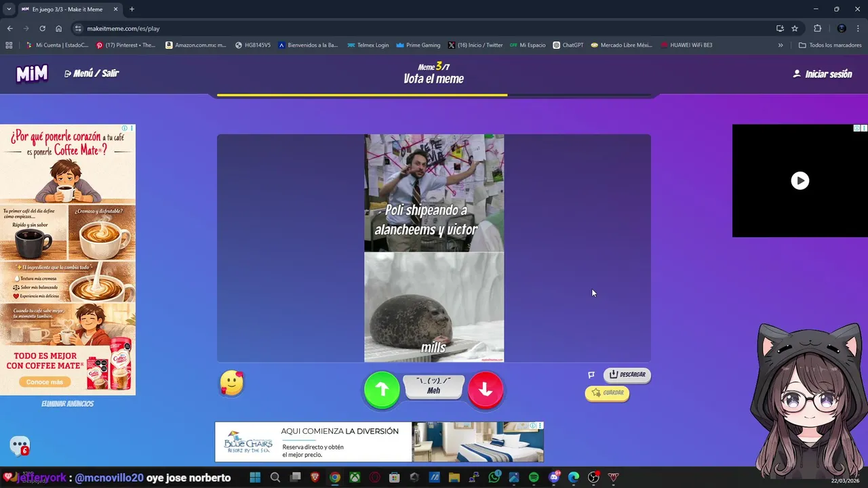Click the voting timer progress bar
The image size is (868, 488).
click(x=434, y=95)
